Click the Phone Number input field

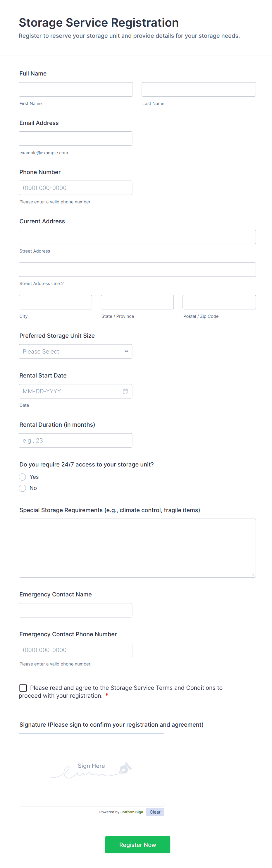click(75, 188)
